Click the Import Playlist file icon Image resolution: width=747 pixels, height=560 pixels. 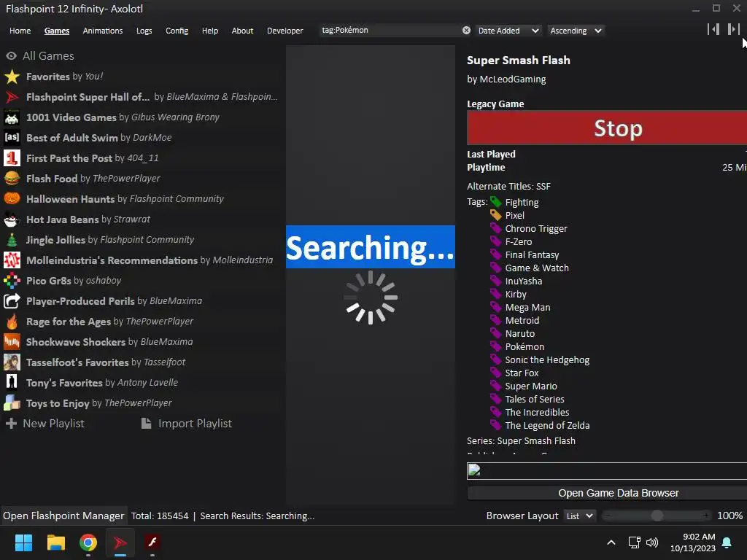point(146,424)
